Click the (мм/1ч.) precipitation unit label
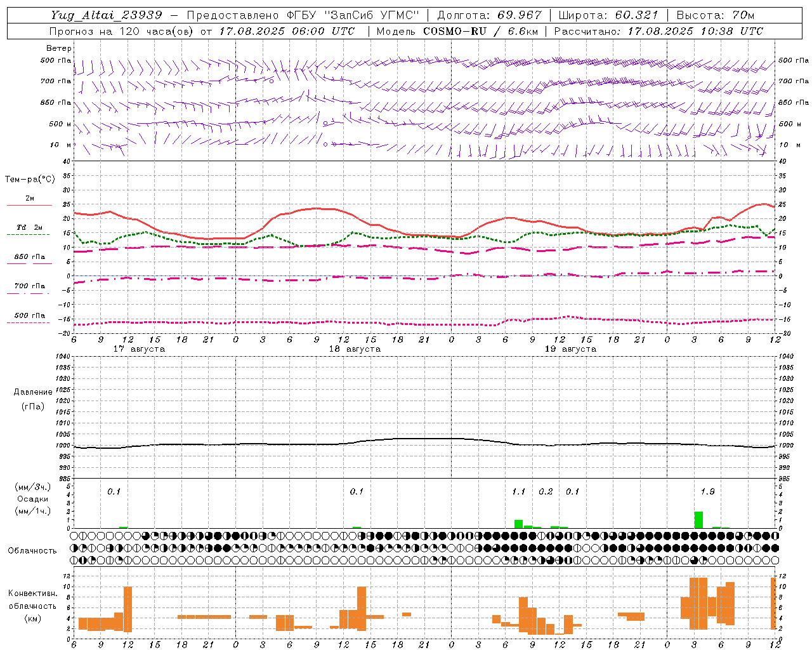812x650 pixels. click(33, 511)
